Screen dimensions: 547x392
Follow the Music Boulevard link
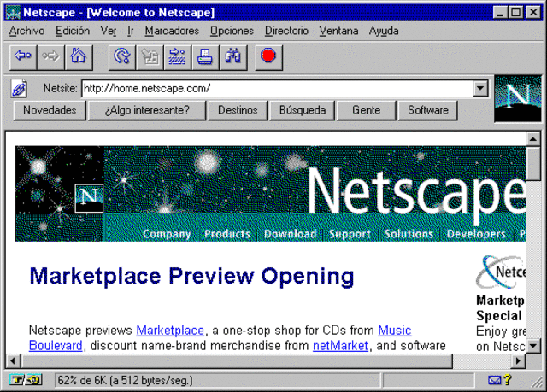point(395,330)
